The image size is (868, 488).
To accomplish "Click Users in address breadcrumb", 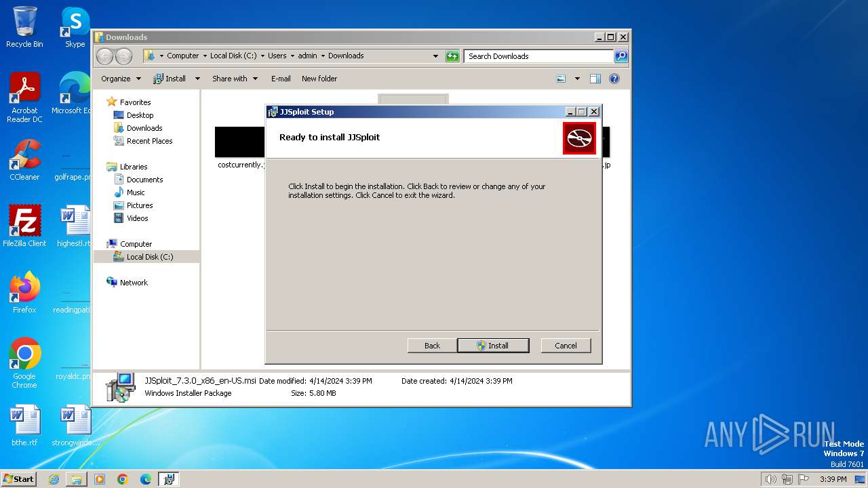I will (x=277, y=56).
